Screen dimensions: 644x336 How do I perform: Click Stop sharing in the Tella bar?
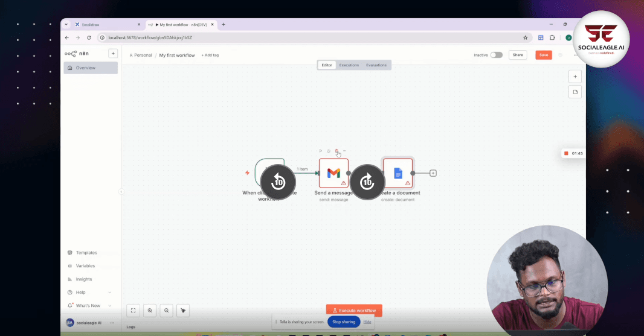coord(344,322)
